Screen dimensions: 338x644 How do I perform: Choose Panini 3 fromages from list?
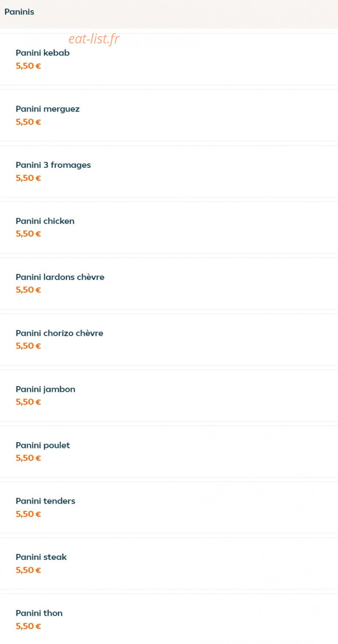coord(169,171)
